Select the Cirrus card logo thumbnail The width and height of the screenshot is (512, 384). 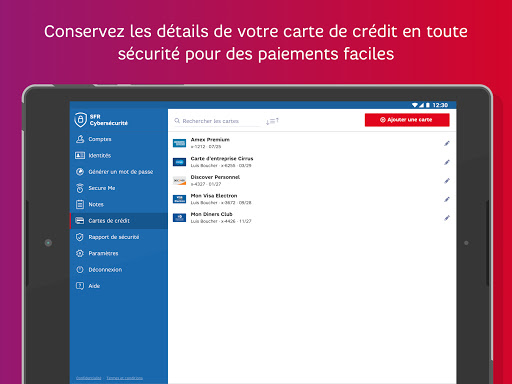tap(179, 162)
